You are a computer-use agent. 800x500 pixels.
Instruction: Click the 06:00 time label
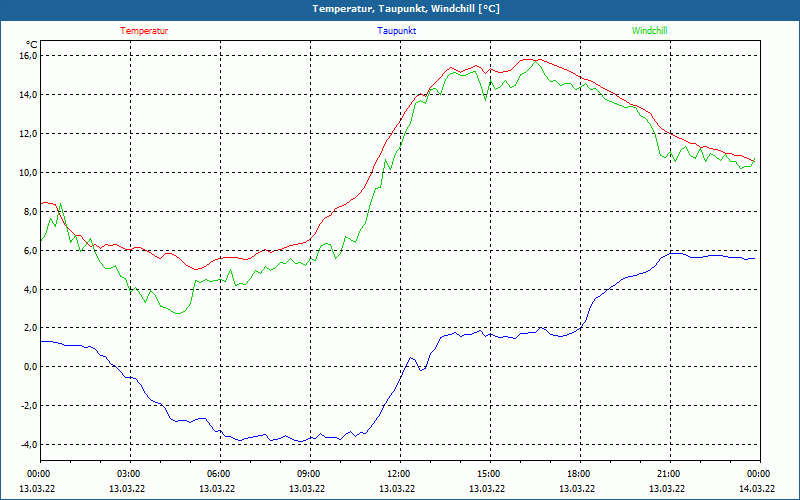220,473
